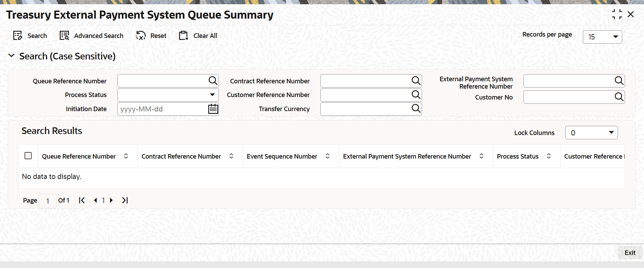This screenshot has width=644, height=268.
Task: Open Records per page dropdown
Action: (x=602, y=37)
